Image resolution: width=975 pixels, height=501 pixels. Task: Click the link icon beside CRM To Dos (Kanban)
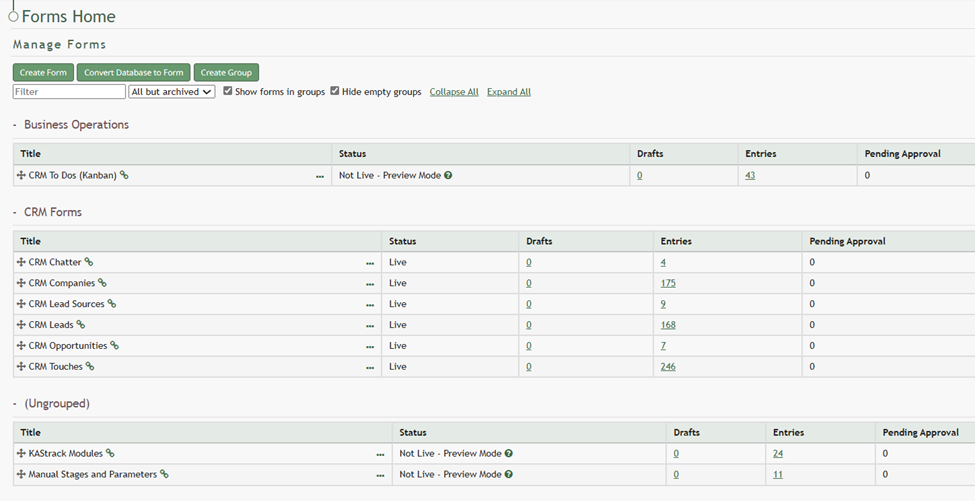coord(124,175)
